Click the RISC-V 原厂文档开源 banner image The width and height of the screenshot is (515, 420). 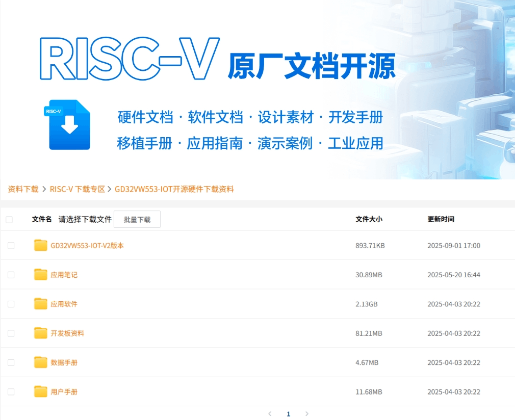coord(257,90)
